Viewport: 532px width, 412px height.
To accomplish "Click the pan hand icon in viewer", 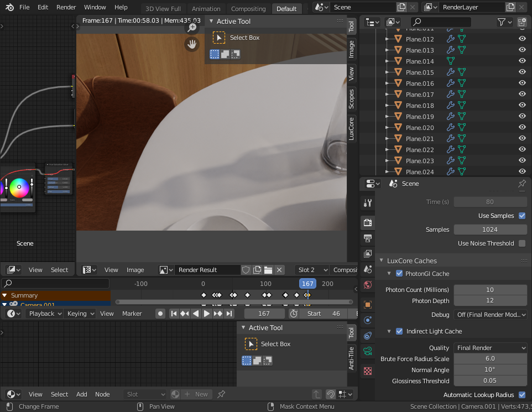I will pos(192,45).
